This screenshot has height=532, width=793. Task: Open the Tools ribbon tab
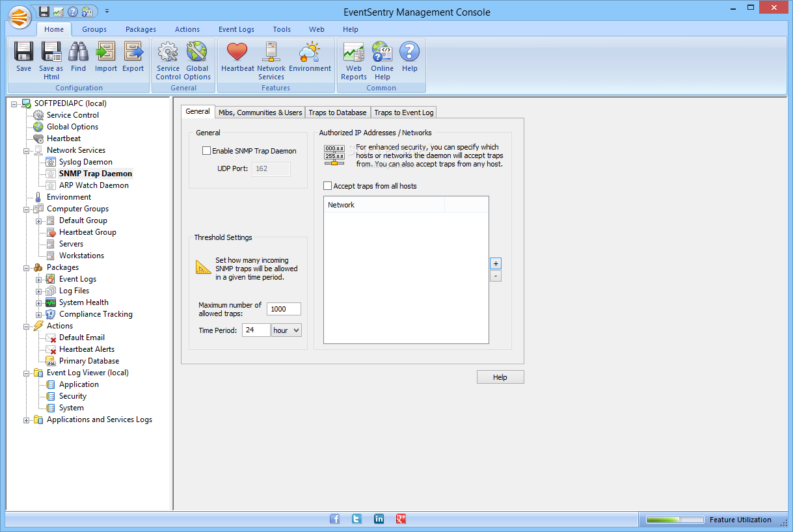pos(282,29)
